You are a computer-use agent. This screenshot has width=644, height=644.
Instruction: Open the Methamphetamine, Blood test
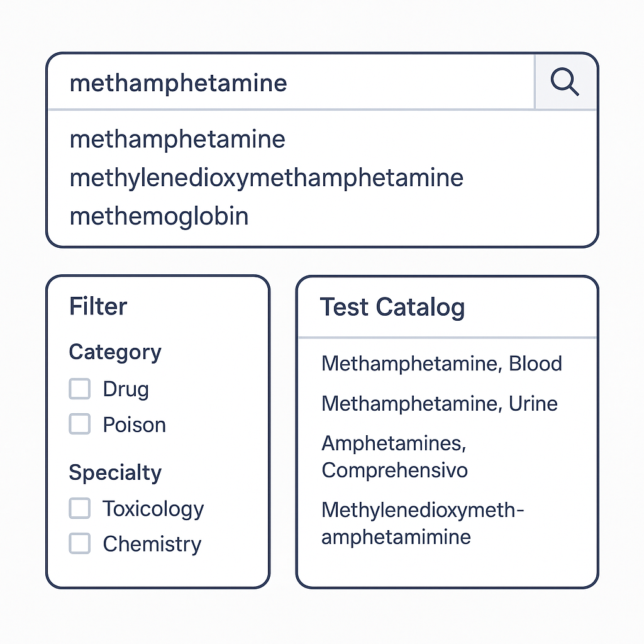pyautogui.click(x=441, y=364)
